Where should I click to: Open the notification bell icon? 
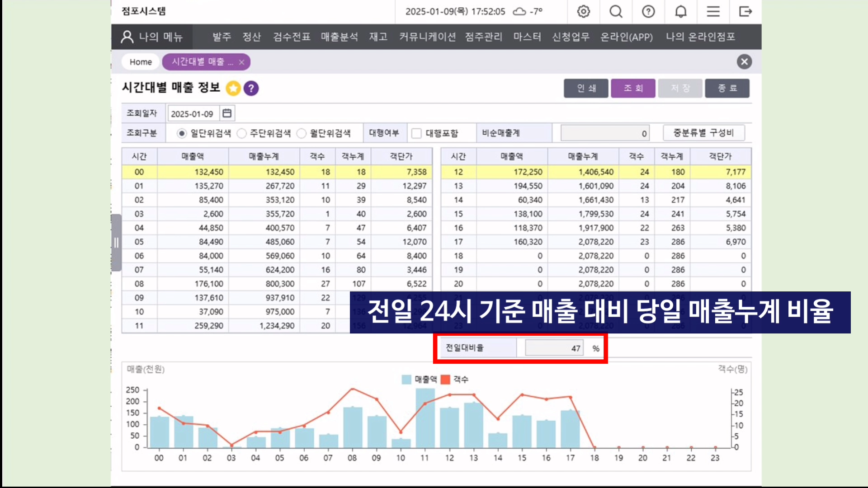681,11
